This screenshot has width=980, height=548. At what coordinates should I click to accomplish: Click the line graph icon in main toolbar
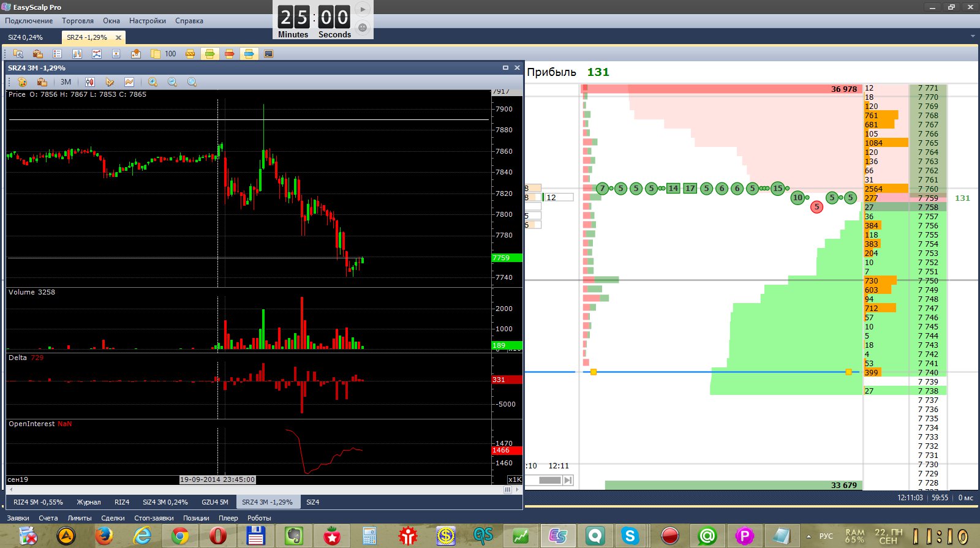[x=97, y=54]
